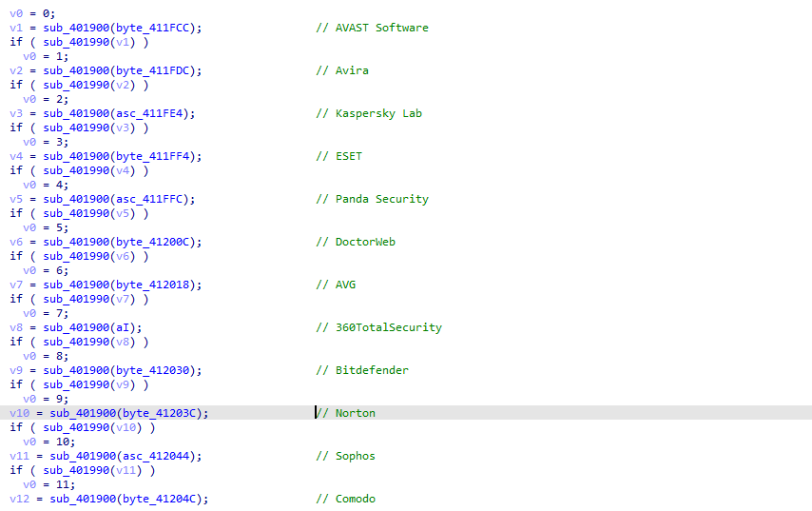The height and width of the screenshot is (511, 812).
Task: Click sub_401900 in the v1 assignment line
Action: point(76,28)
